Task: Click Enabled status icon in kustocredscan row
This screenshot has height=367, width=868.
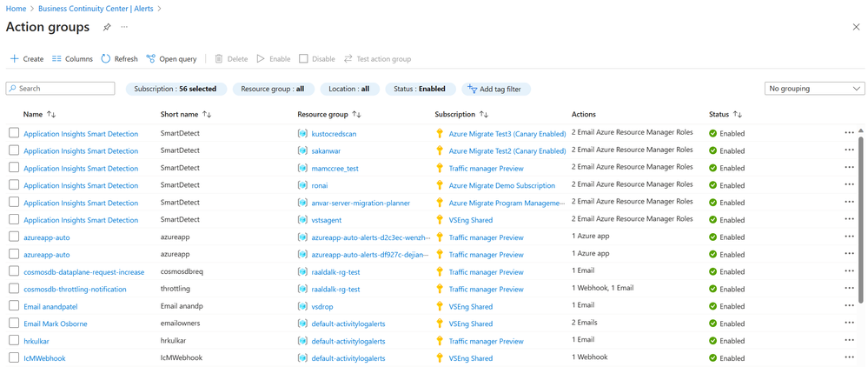Action: 713,133
